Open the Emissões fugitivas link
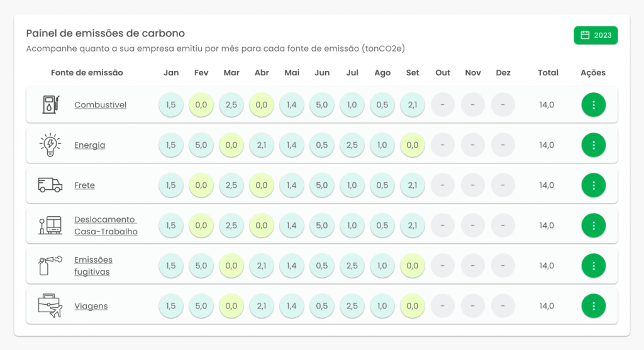644x350 pixels. coord(92,266)
